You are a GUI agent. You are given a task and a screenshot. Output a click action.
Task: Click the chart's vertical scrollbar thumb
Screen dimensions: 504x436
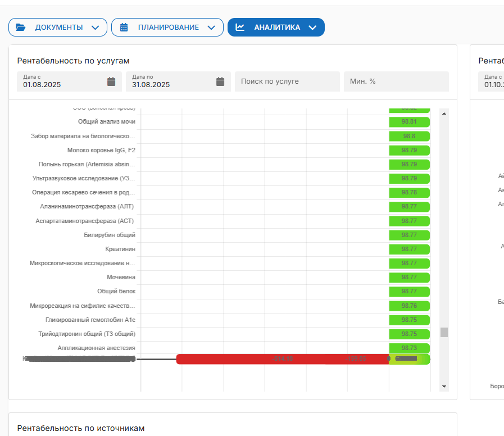(x=444, y=332)
